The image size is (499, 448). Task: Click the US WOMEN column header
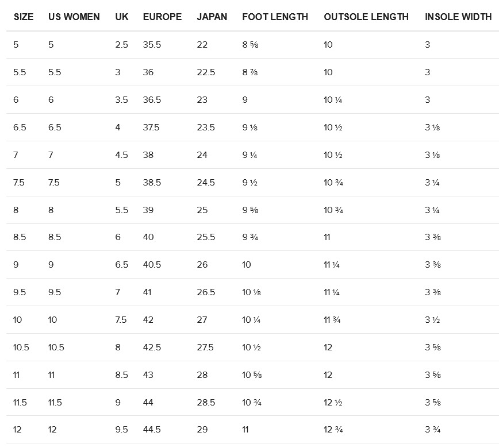coord(74,17)
